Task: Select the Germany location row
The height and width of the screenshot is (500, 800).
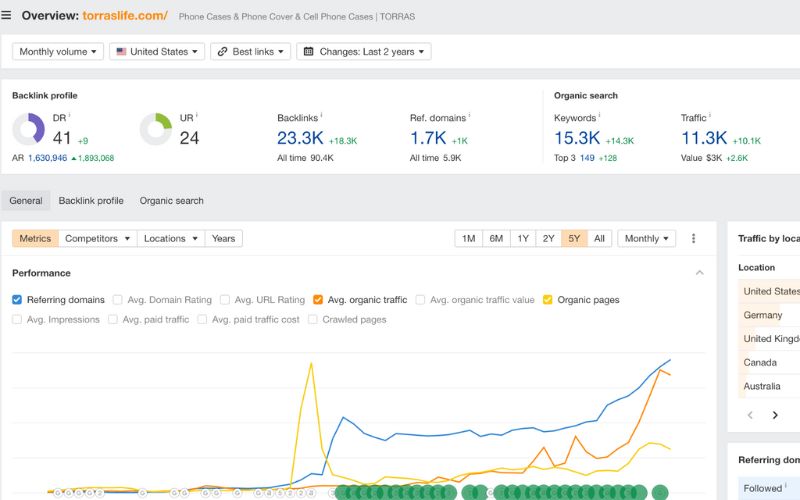Action: pos(769,315)
